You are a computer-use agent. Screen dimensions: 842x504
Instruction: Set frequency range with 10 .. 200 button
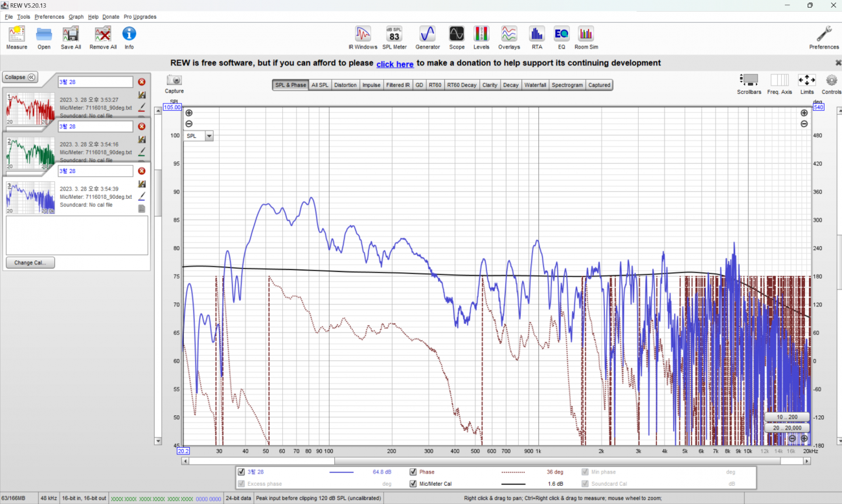click(x=787, y=417)
